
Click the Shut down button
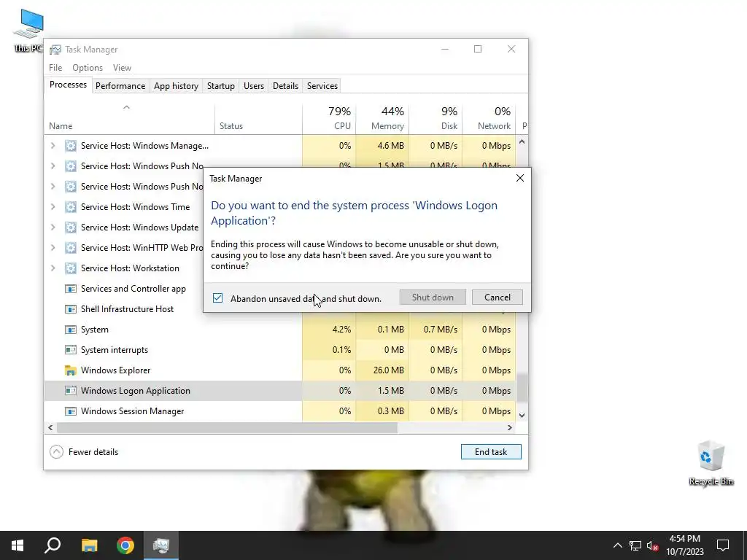point(433,297)
